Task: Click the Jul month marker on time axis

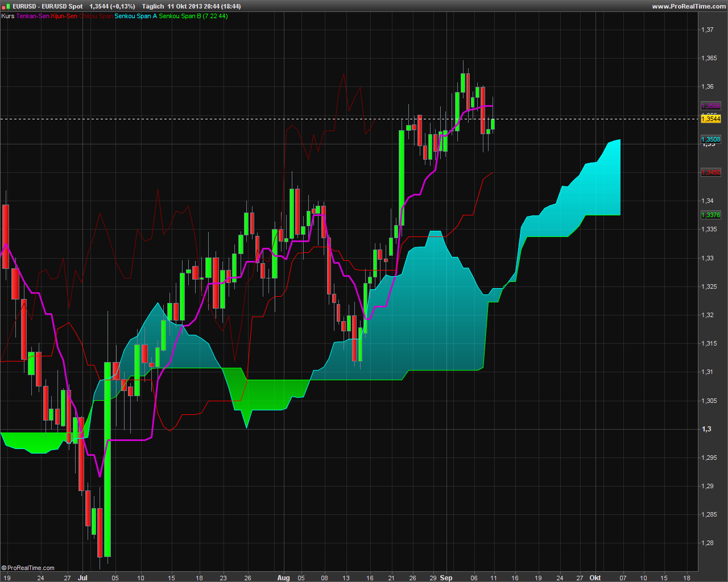Action: (x=83, y=577)
